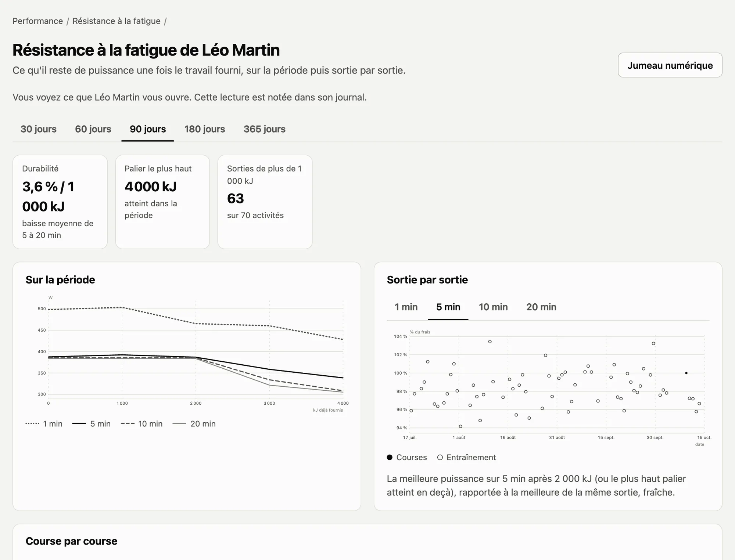Viewport: 735px width, 560px height.
Task: Open Résistance à la fatigue breadcrumb
Action: (x=116, y=21)
